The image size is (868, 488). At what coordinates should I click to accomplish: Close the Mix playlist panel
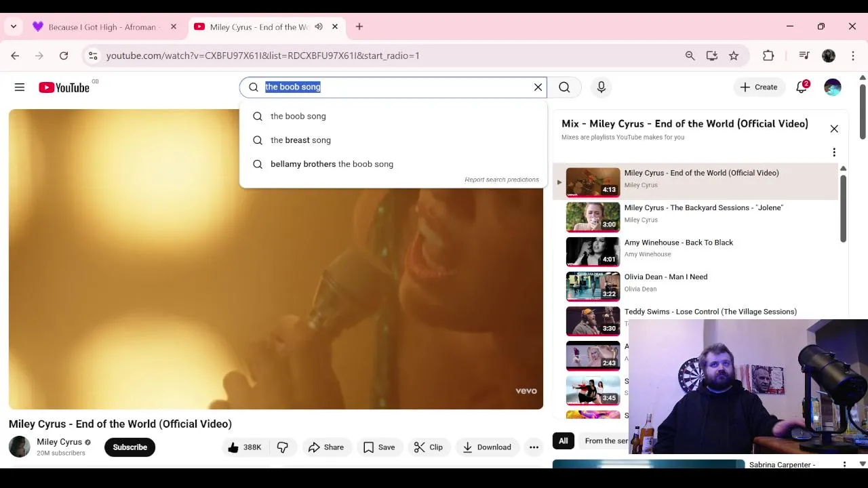[834, 129]
